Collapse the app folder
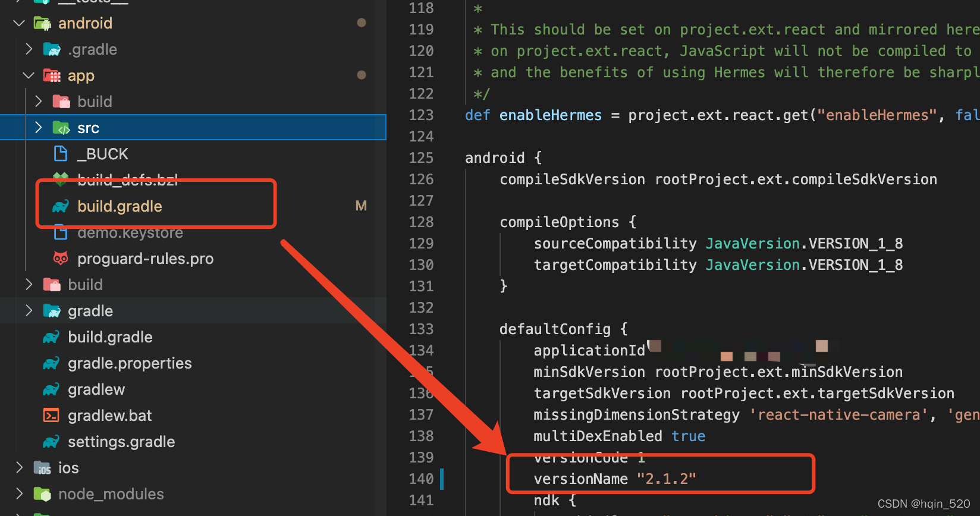This screenshot has width=980, height=516. point(29,75)
